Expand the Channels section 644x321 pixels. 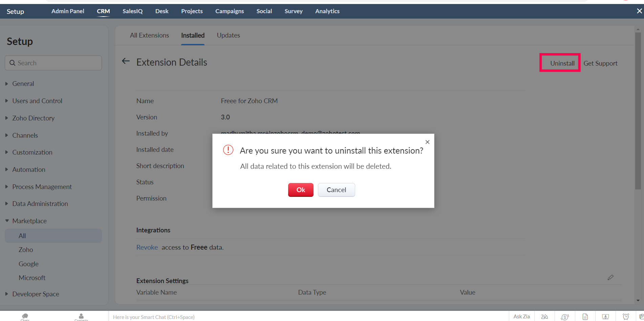click(x=25, y=135)
